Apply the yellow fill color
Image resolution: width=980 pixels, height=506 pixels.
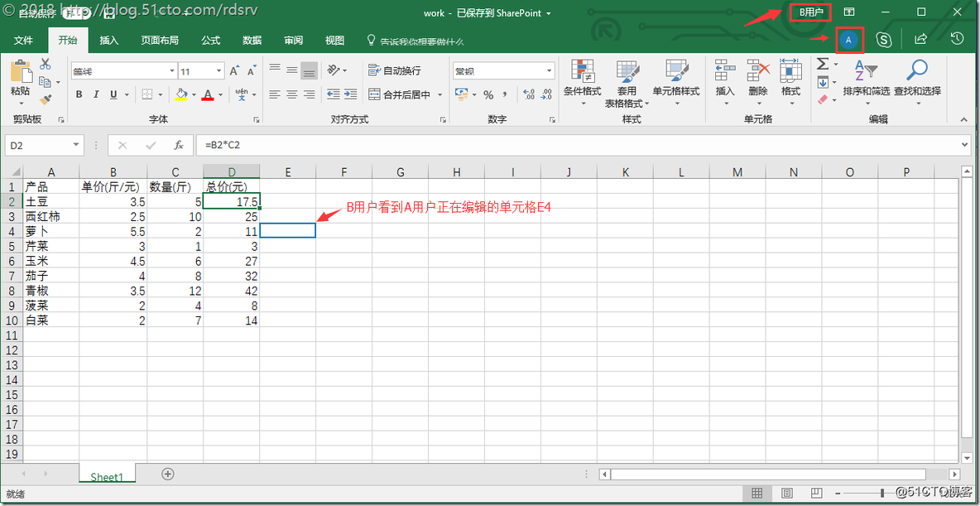pyautogui.click(x=181, y=94)
